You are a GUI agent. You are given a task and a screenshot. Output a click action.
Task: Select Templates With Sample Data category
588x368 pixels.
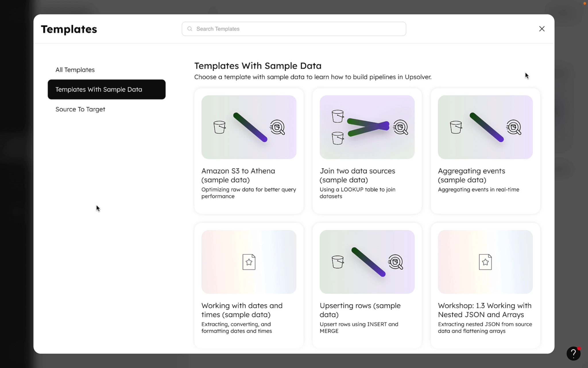(x=99, y=89)
